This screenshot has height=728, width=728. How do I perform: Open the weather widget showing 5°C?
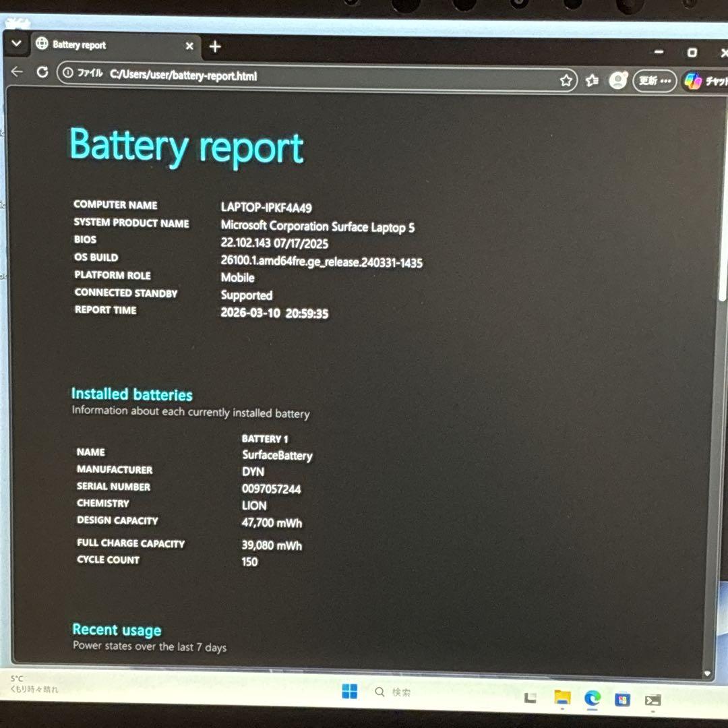click(x=34, y=684)
